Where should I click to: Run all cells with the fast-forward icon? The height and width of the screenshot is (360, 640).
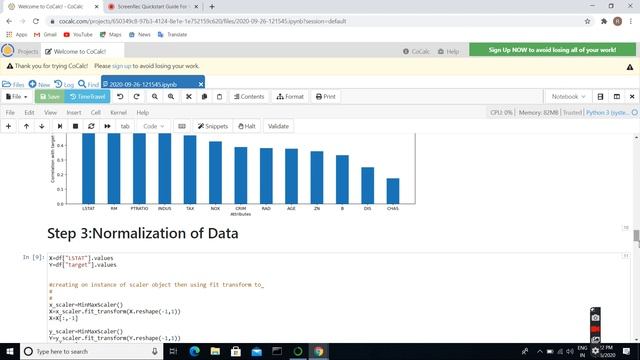(x=107, y=126)
